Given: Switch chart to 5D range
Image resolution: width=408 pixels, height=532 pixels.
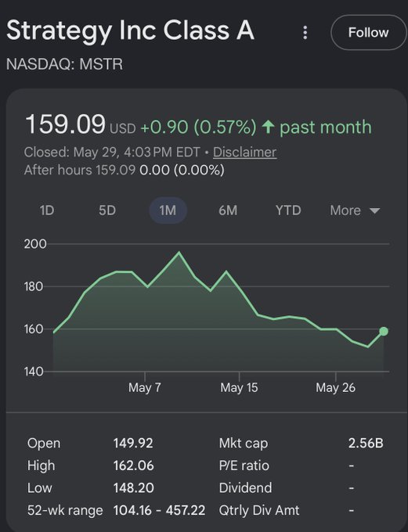Looking at the screenshot, I should pos(107,210).
